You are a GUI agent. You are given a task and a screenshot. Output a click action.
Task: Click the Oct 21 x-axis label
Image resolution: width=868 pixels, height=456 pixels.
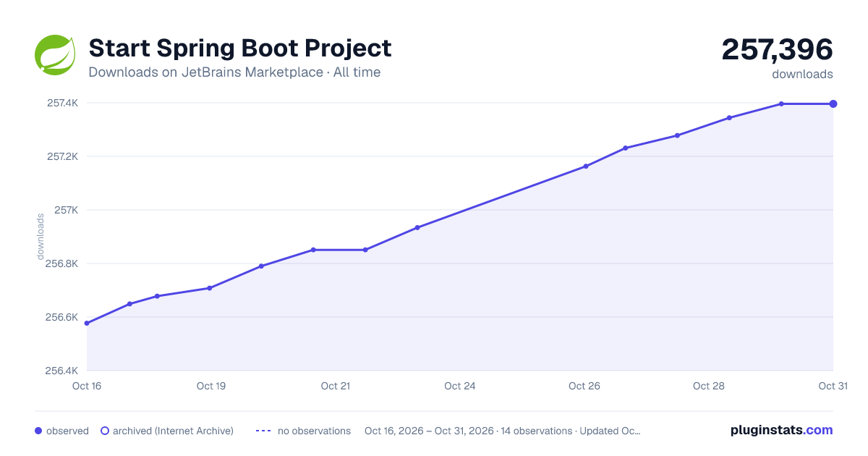coord(336,386)
